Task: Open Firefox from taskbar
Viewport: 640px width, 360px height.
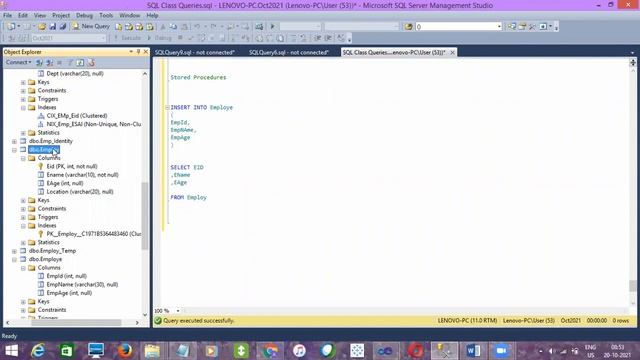Action: tap(124, 350)
